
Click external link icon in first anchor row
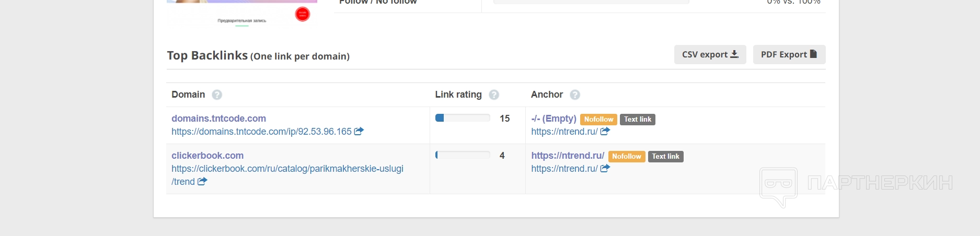(605, 131)
